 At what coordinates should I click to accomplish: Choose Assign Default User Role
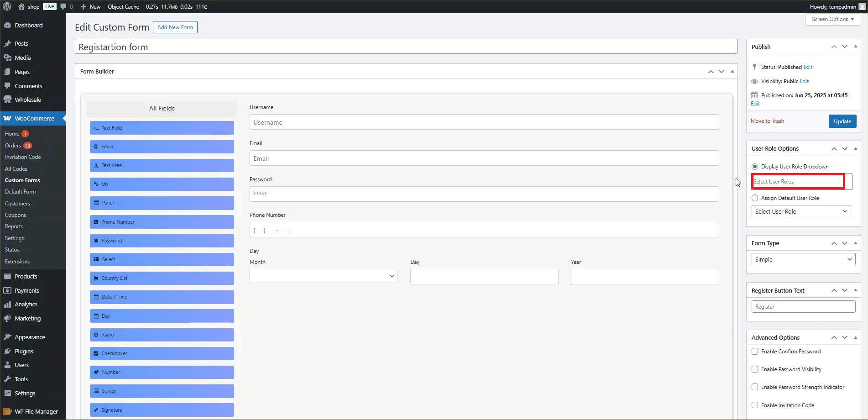tap(756, 198)
